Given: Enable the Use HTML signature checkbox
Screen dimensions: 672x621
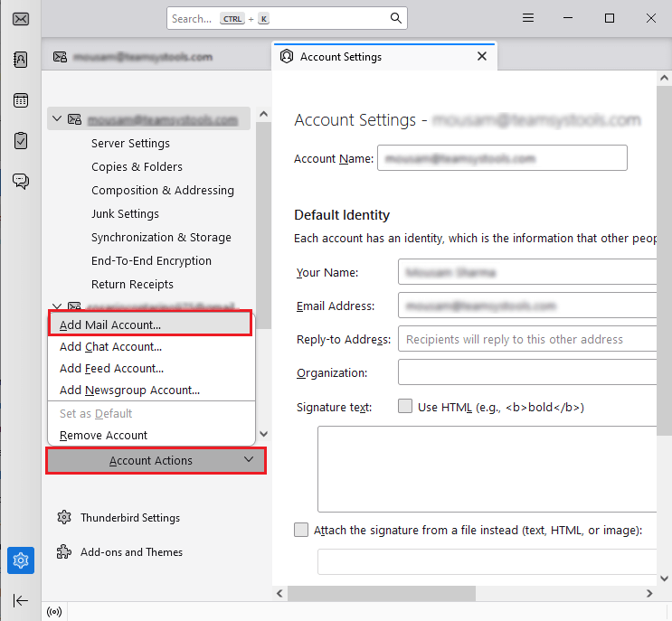Looking at the screenshot, I should pos(405,406).
